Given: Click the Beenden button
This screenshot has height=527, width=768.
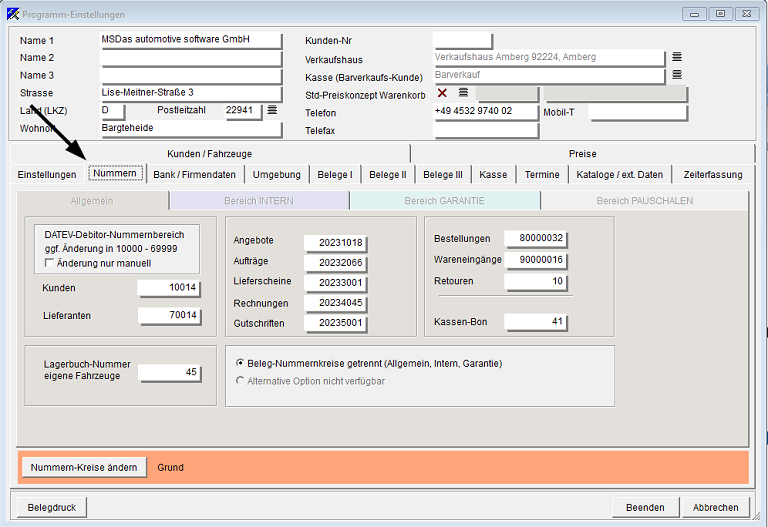Looking at the screenshot, I should [646, 507].
